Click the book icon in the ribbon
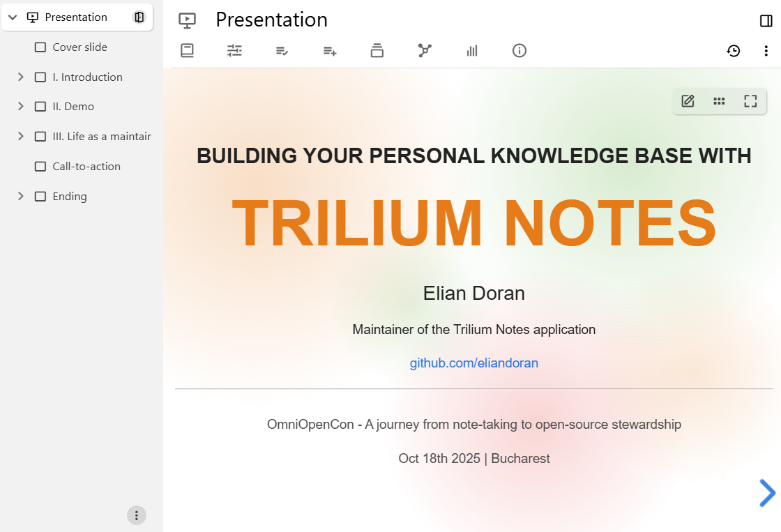 187,50
